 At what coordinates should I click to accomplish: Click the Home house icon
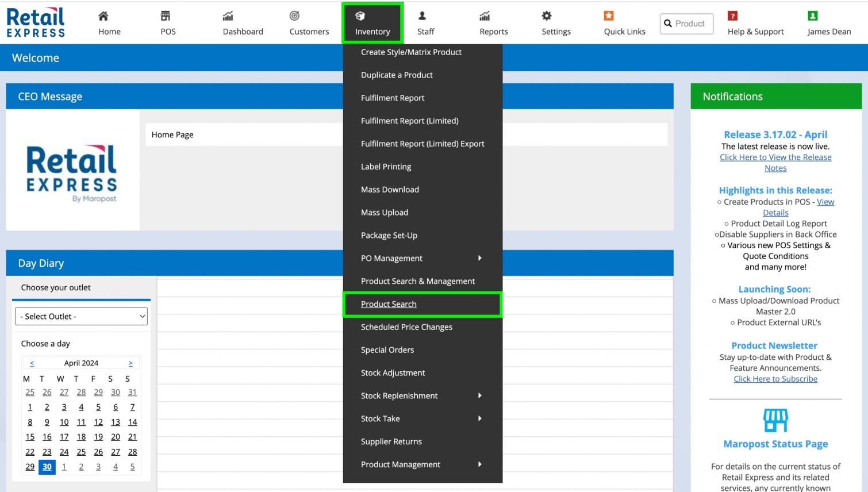point(103,16)
